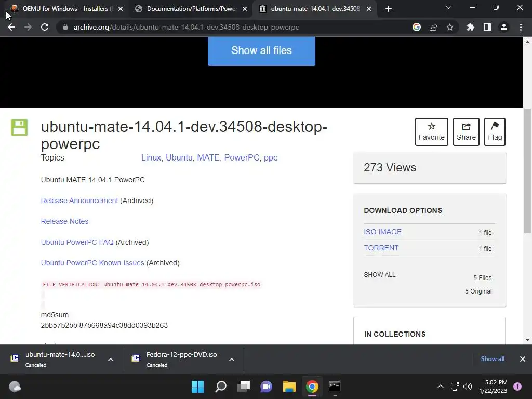
Task: Favorite this archive item
Action: 432,131
